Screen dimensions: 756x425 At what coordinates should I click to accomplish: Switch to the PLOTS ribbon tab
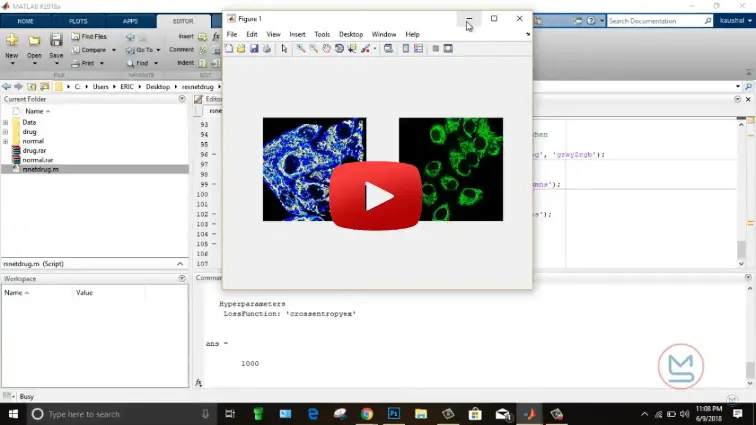[x=78, y=21]
